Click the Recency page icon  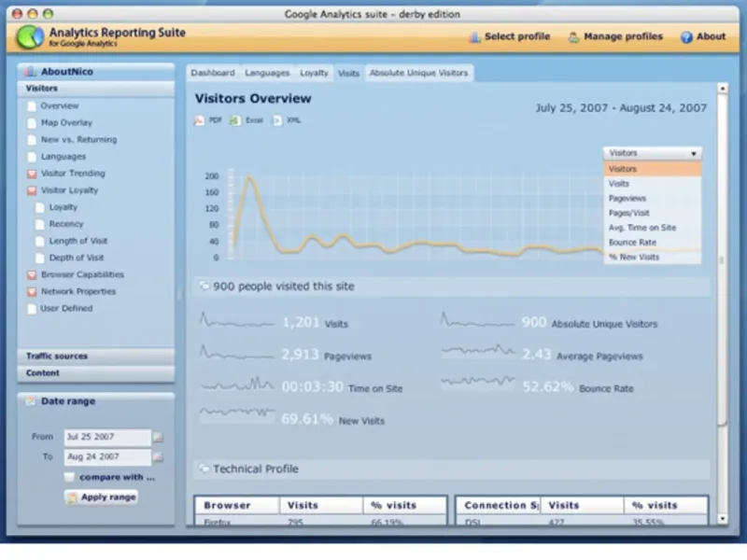click(40, 224)
